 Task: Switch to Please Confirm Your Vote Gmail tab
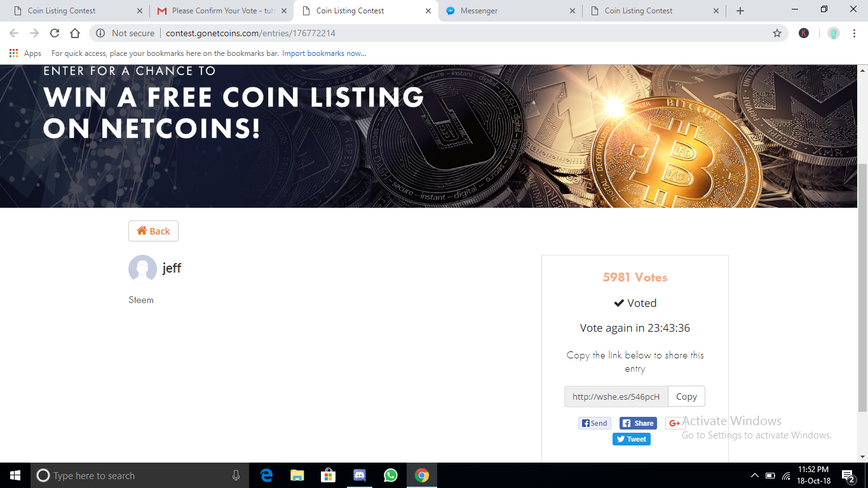222,11
